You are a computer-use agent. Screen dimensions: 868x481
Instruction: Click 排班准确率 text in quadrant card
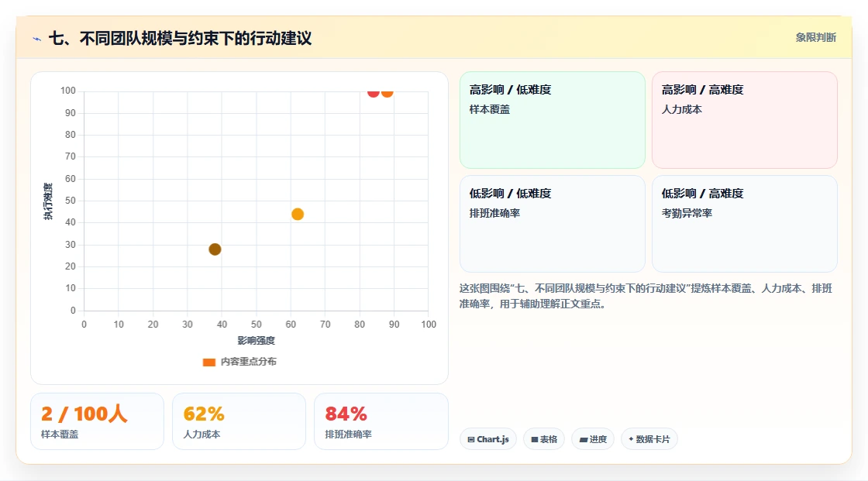tap(494, 213)
